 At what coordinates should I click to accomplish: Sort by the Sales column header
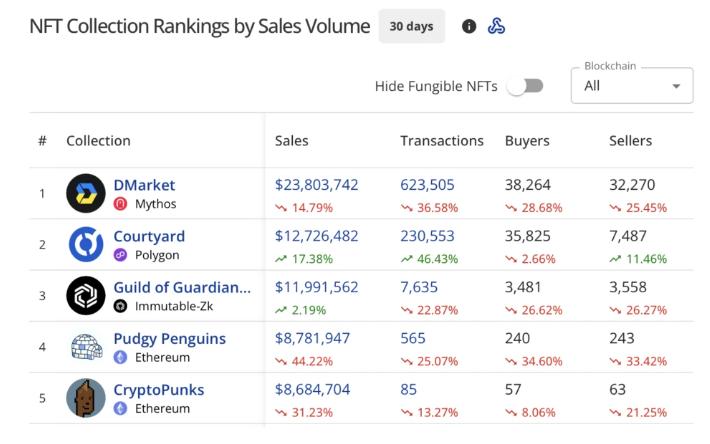pyautogui.click(x=291, y=141)
